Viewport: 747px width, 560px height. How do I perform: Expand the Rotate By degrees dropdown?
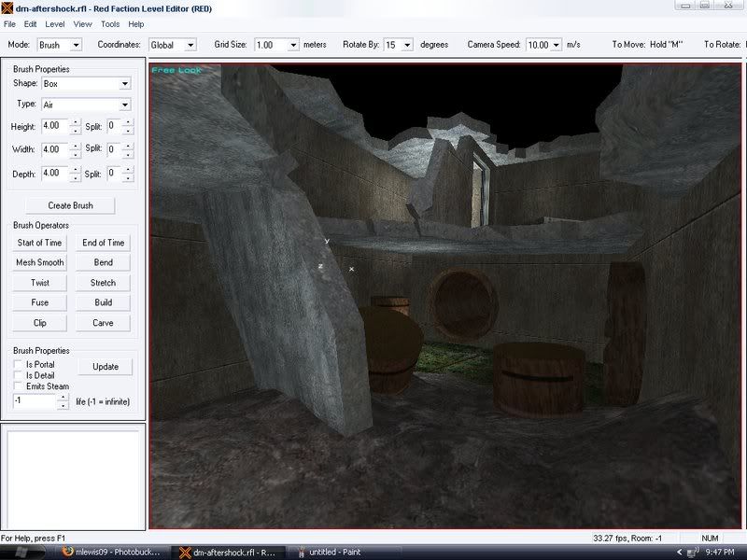407,45
